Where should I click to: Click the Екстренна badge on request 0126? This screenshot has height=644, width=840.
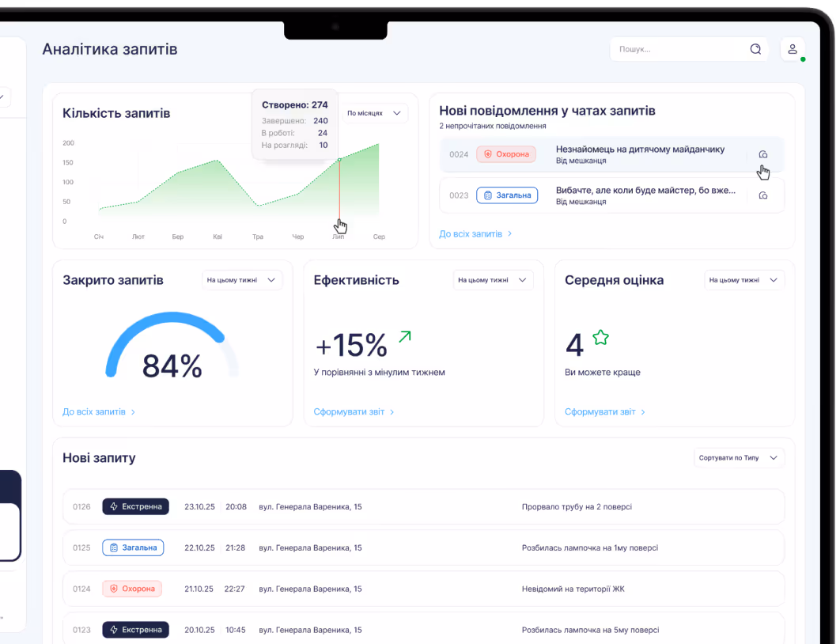point(135,506)
